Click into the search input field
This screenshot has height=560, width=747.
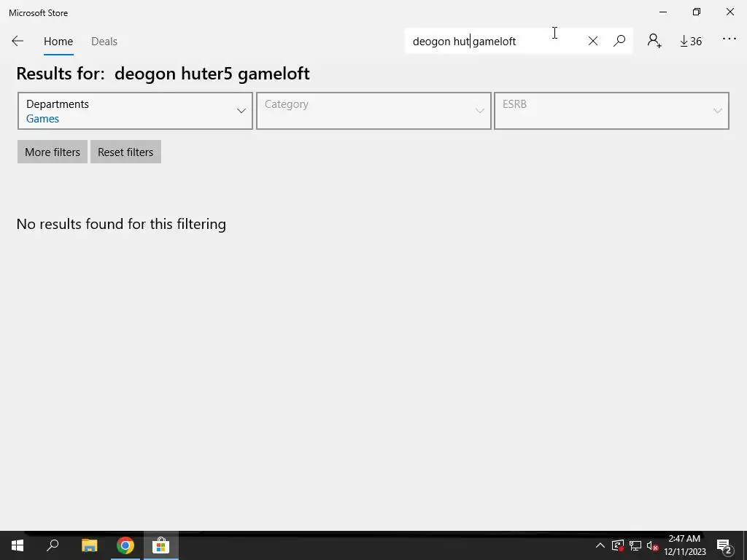pos(495,42)
